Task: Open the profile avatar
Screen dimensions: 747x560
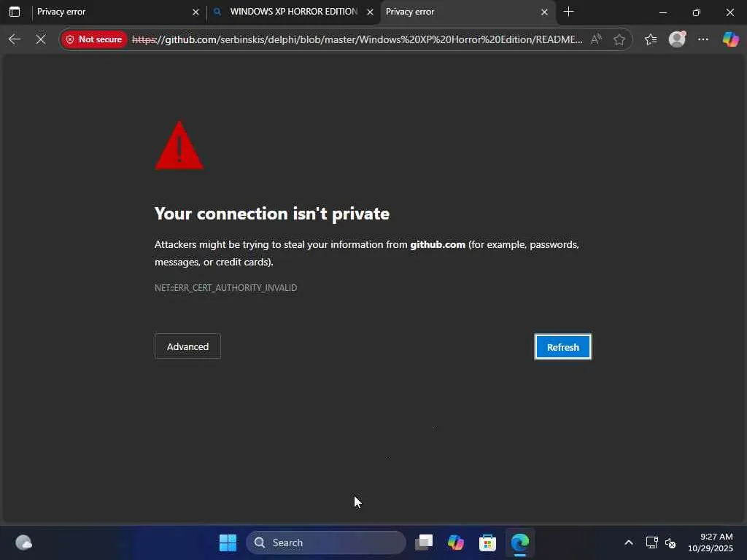Action: pyautogui.click(x=677, y=39)
